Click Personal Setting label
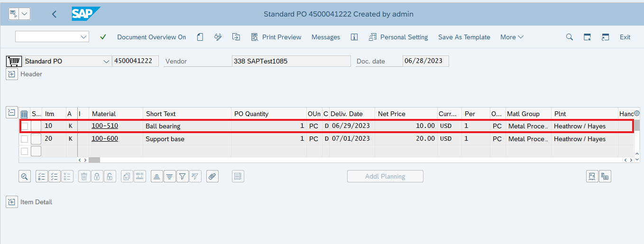The image size is (644, 244). click(404, 37)
